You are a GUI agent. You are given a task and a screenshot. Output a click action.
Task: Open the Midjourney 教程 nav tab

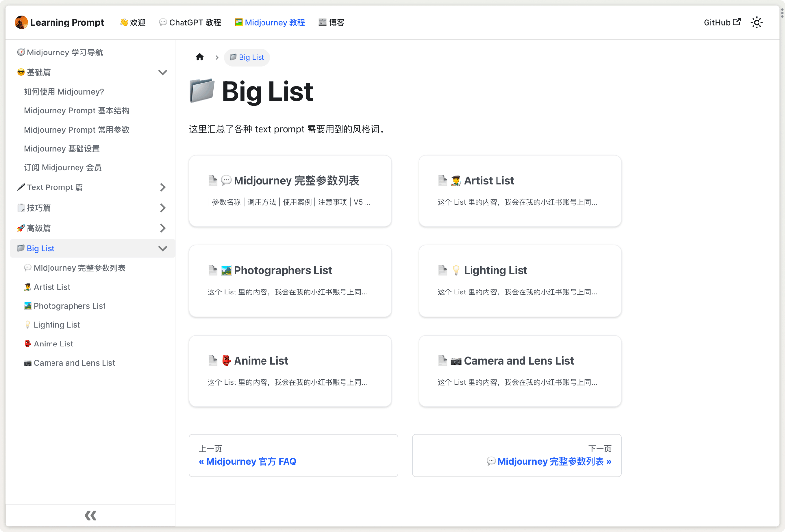tap(270, 22)
